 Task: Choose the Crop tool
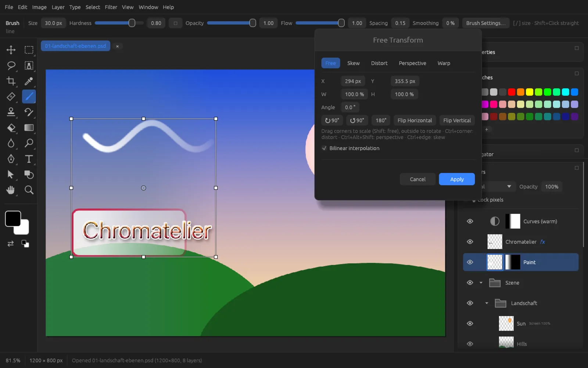click(x=11, y=81)
